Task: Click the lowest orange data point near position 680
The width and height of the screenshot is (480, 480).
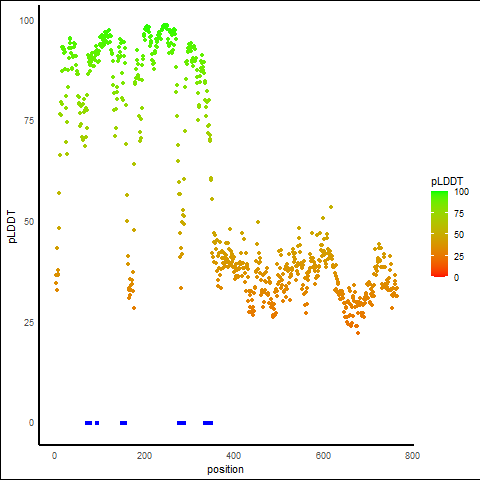Action: (358, 333)
